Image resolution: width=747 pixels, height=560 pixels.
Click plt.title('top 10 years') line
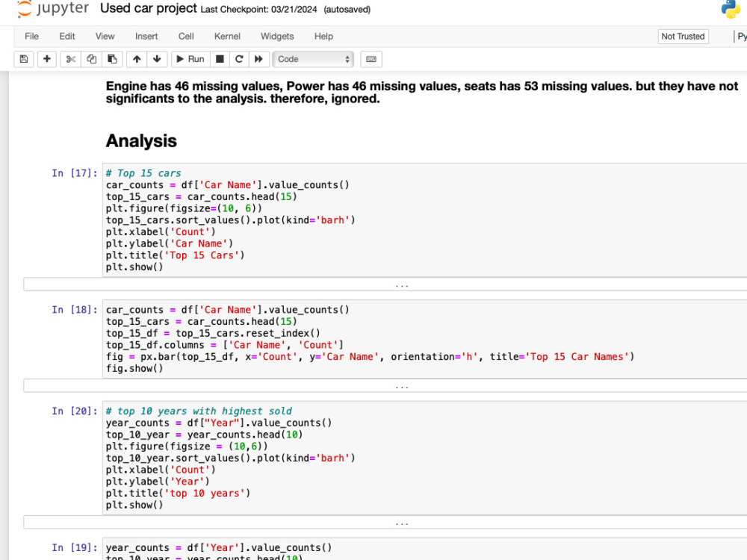pyautogui.click(x=178, y=494)
